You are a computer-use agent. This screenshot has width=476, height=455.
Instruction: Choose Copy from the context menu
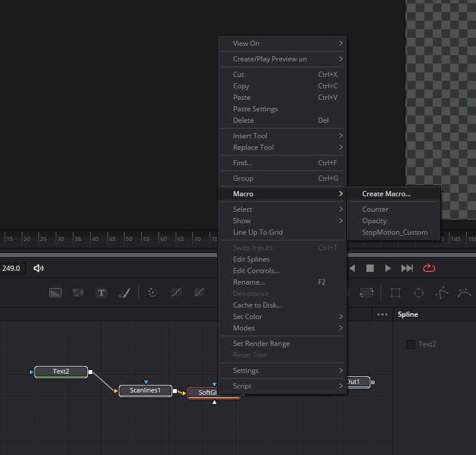pos(282,86)
